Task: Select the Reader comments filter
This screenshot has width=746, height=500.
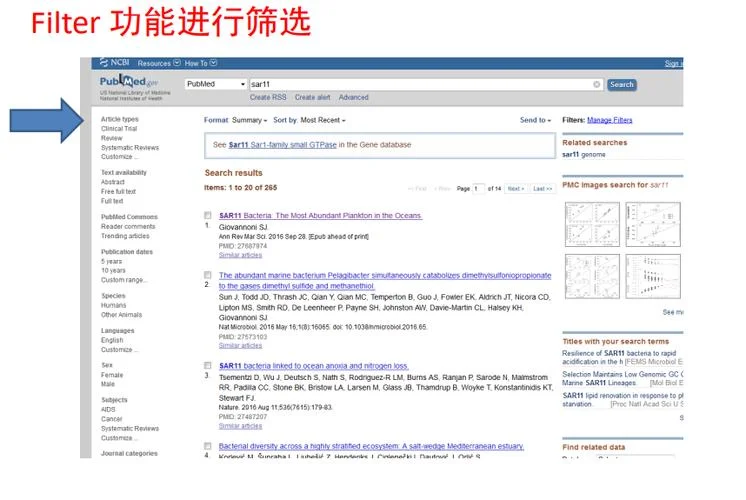Action: click(128, 226)
